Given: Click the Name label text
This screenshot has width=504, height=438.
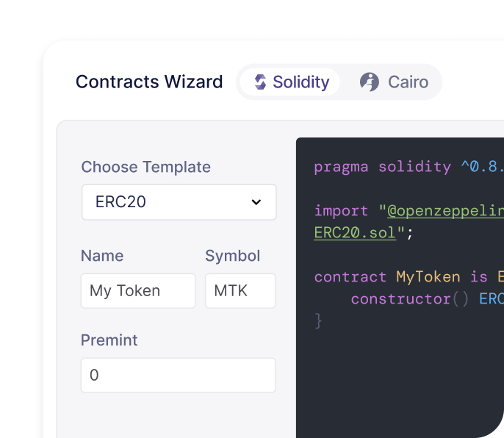Looking at the screenshot, I should [102, 256].
